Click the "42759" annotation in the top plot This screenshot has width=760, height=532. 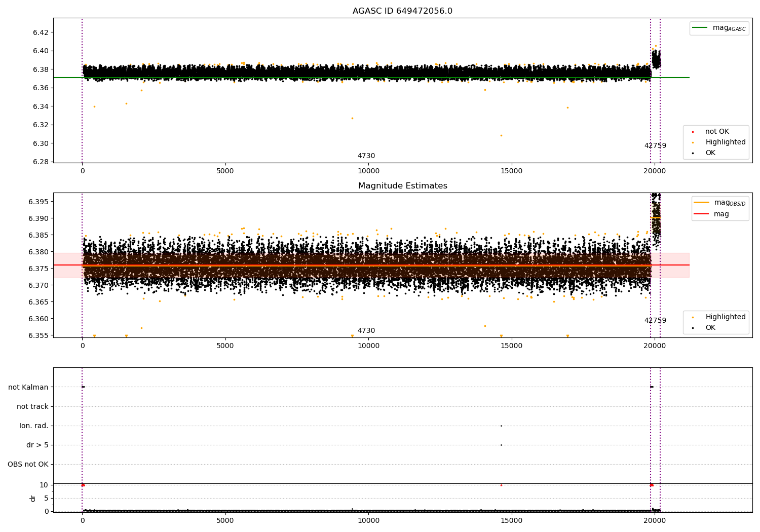coord(655,146)
